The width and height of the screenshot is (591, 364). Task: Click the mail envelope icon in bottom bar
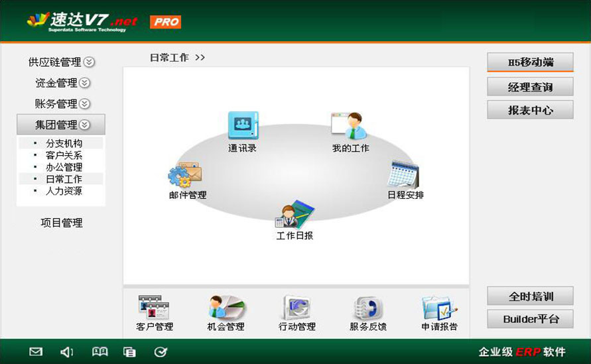click(36, 351)
